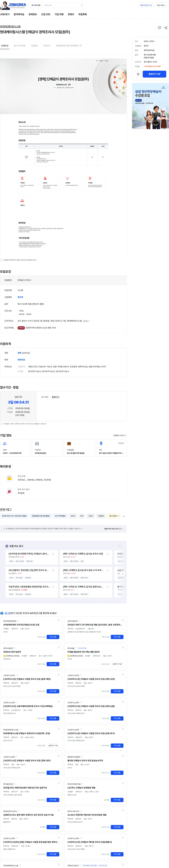Star the (제주 서귀포시) 국제학교 급식실 조리사 posting
This screenshot has width=169, height=868.
108,554
